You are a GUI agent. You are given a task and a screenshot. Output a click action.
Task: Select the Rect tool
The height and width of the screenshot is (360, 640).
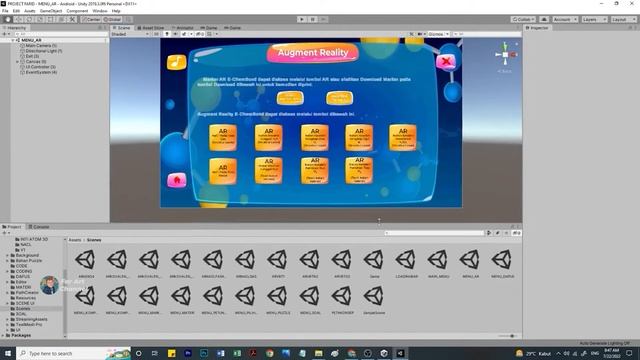tap(51, 19)
